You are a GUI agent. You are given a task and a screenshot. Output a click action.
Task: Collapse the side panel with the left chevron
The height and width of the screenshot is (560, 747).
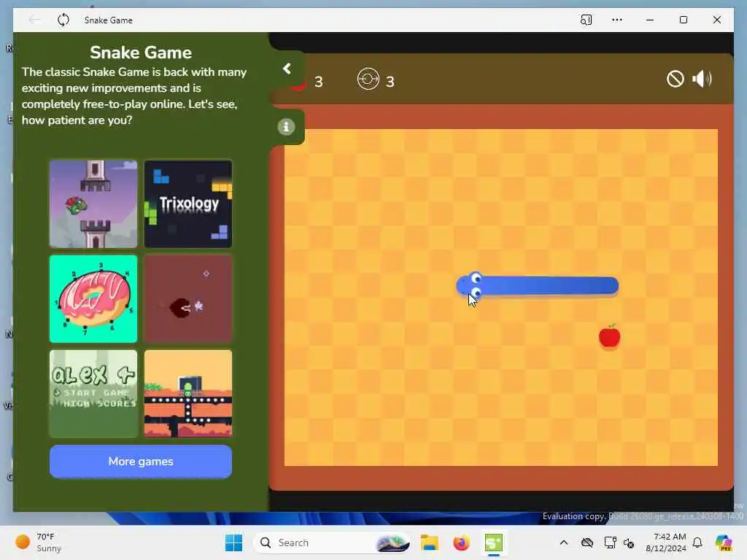[x=287, y=69]
